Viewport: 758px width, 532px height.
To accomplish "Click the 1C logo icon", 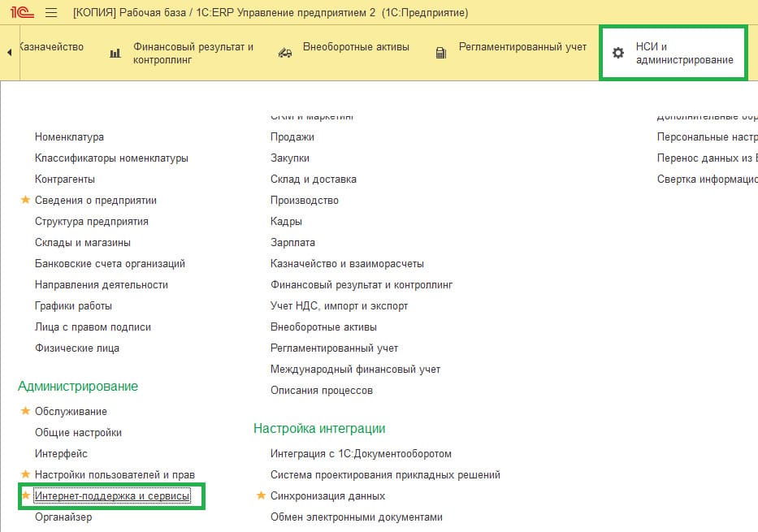I will tap(22, 12).
